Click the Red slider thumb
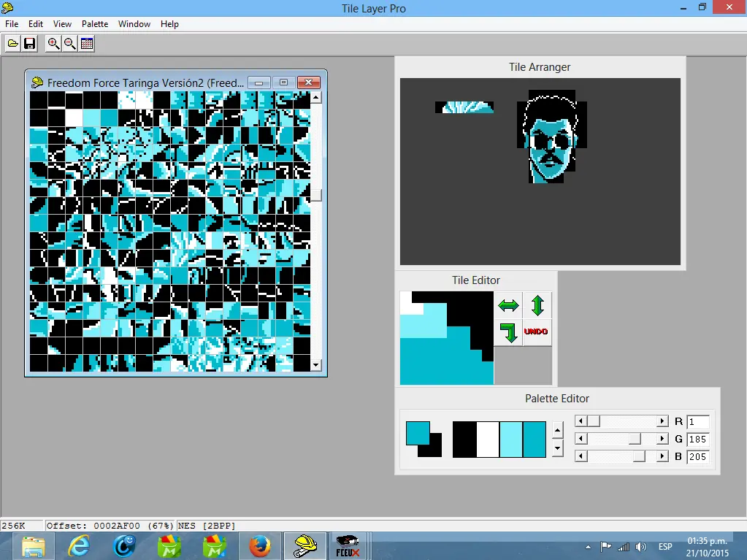 point(593,421)
